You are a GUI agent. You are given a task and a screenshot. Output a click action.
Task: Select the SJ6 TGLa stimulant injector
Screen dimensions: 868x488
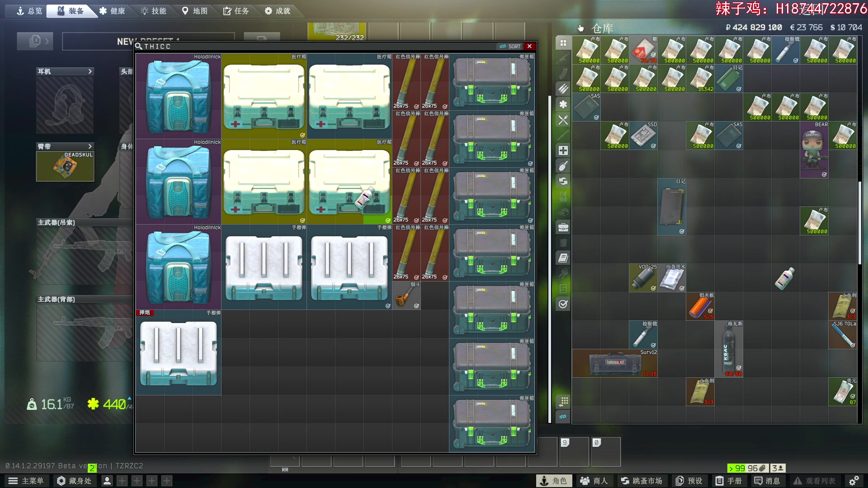[843, 335]
